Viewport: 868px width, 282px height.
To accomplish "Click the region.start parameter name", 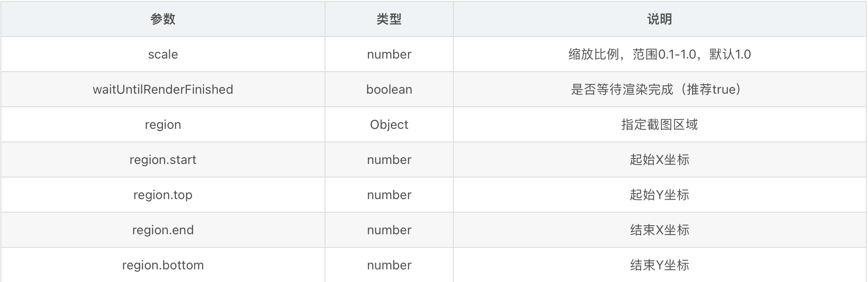I will click(x=163, y=159).
